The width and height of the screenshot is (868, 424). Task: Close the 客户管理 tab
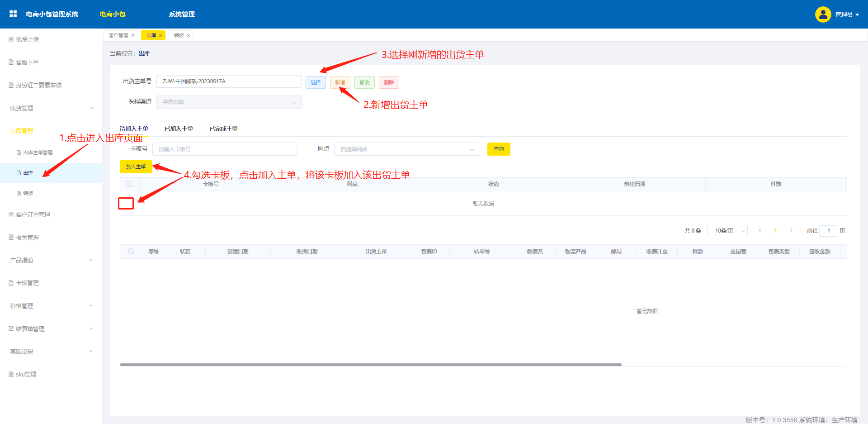[x=133, y=35]
